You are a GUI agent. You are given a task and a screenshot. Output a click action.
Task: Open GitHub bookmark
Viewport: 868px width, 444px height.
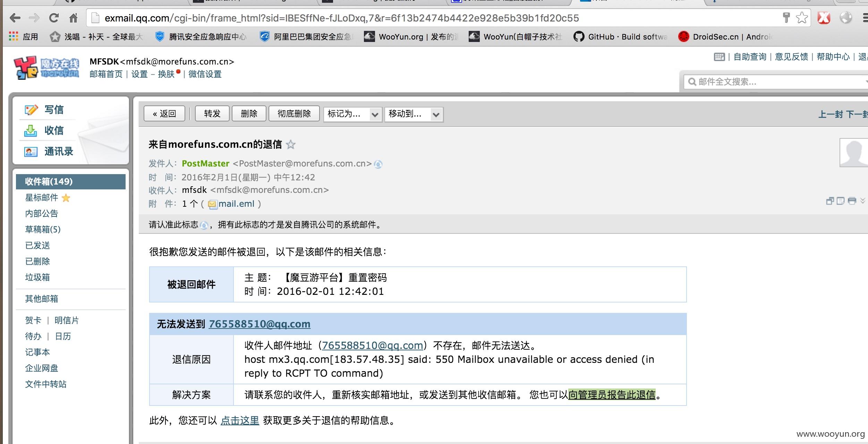(x=620, y=36)
